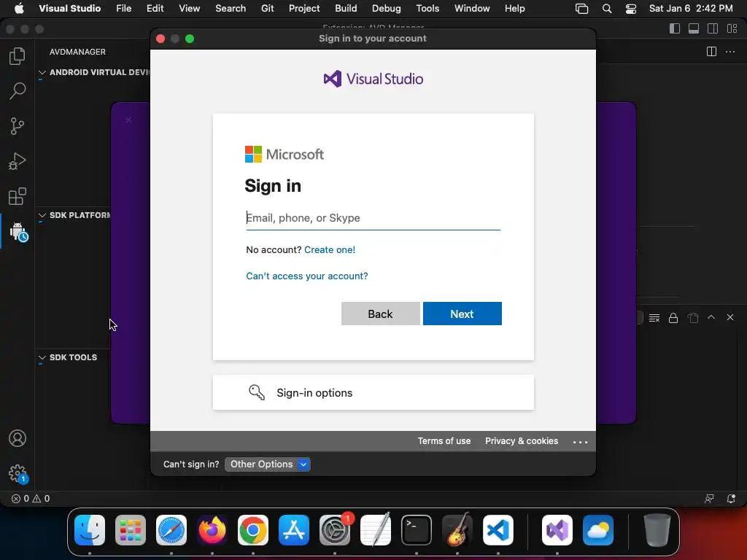
Task: Open the Explorer icon in the activity bar
Action: (x=18, y=56)
